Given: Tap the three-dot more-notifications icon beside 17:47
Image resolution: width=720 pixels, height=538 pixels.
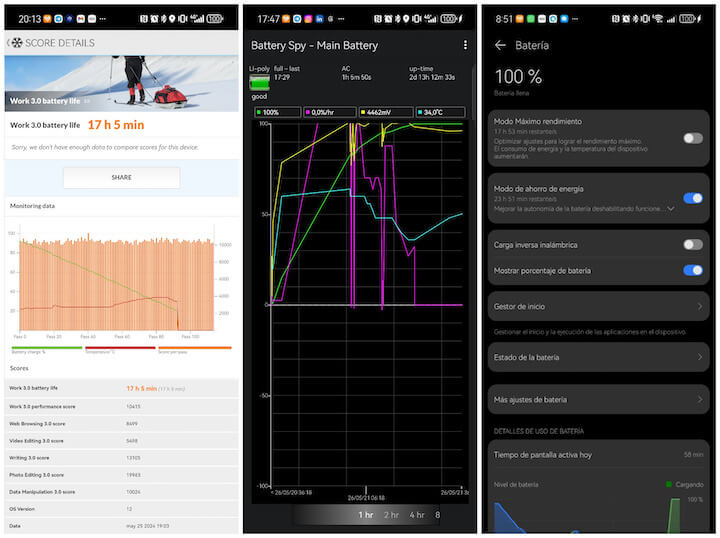Looking at the screenshot, I should 341,19.
